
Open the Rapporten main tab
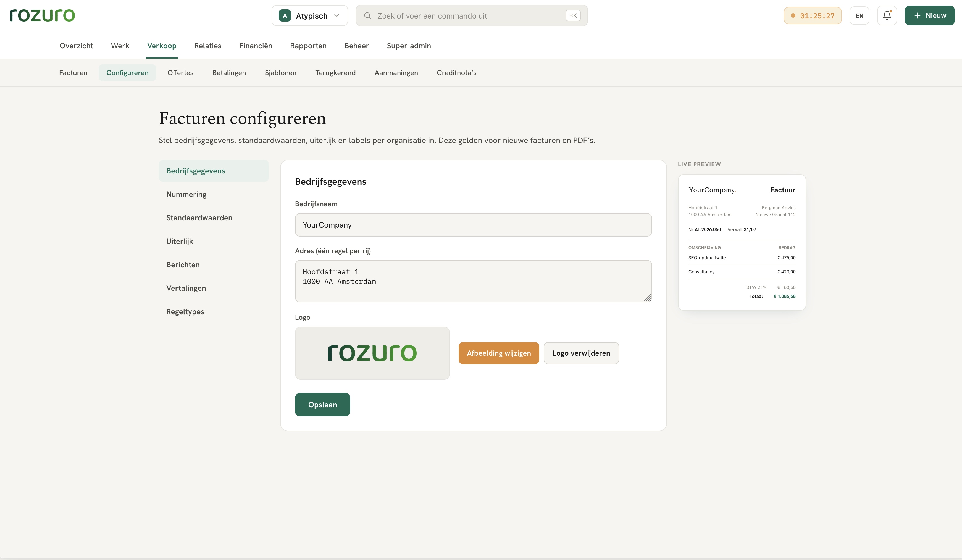coord(308,46)
